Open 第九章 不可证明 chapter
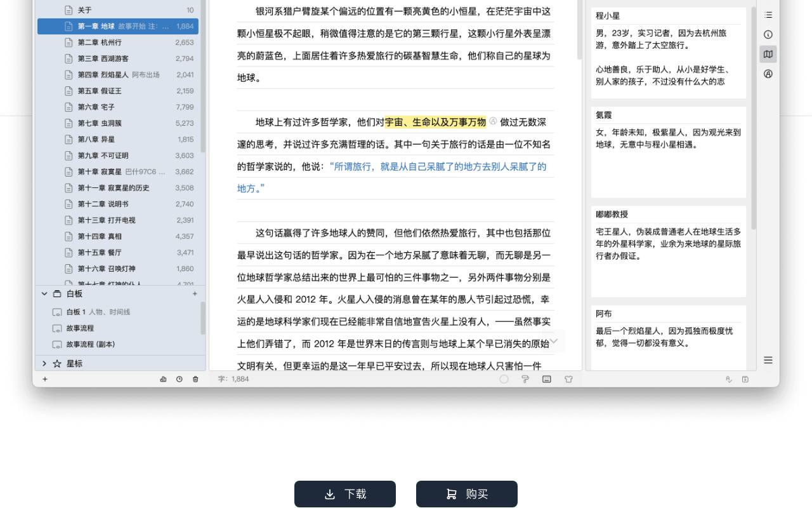 (x=118, y=156)
